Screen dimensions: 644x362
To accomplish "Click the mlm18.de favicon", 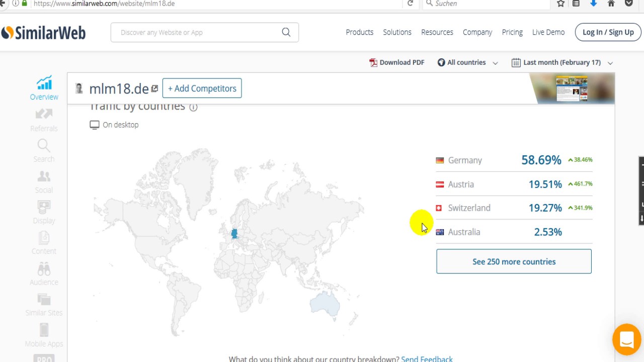I will pyautogui.click(x=79, y=88).
